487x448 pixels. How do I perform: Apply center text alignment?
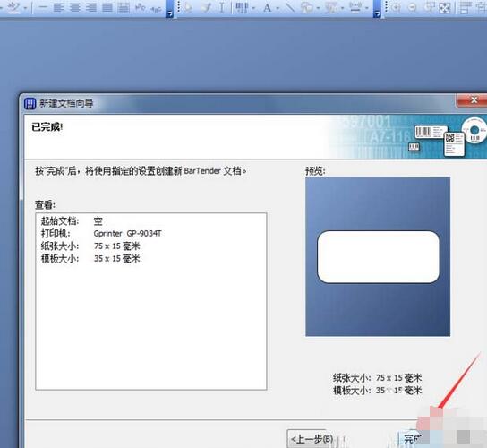click(x=75, y=7)
